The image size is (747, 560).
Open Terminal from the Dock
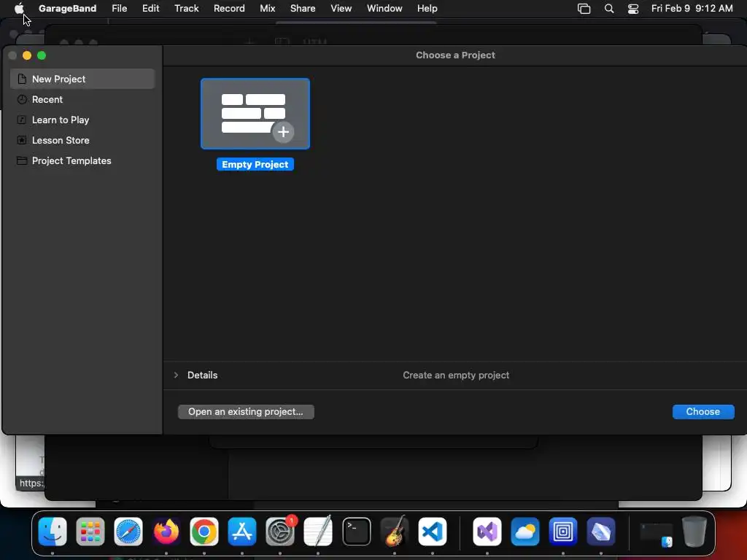356,532
